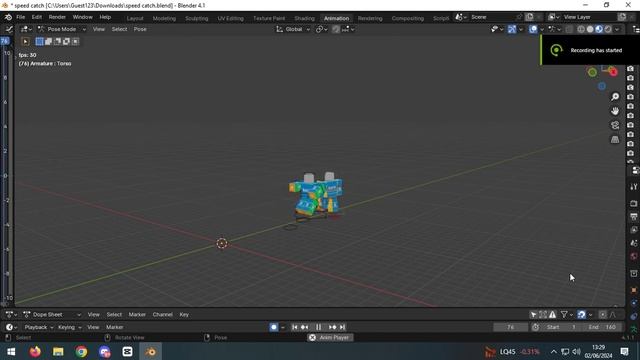The image size is (640, 360).
Task: Open the Dope Sheet mode dropdown
Action: [x=51, y=314]
